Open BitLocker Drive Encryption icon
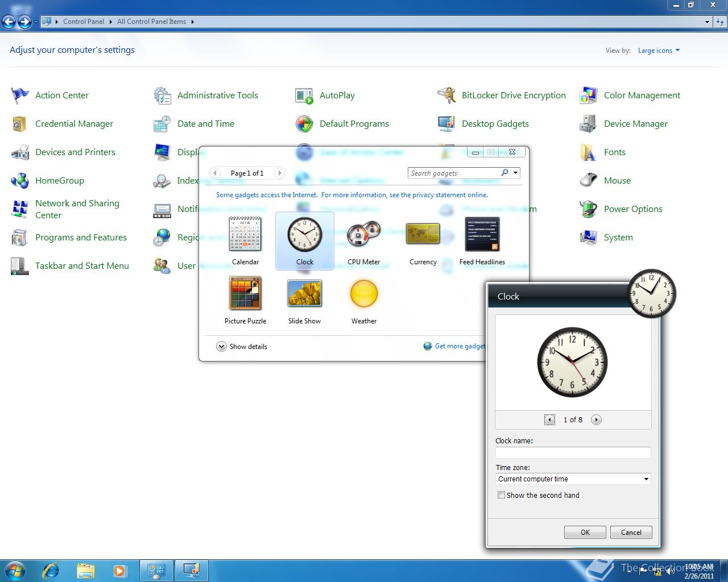Viewport: 728px width, 582px height. click(x=446, y=95)
